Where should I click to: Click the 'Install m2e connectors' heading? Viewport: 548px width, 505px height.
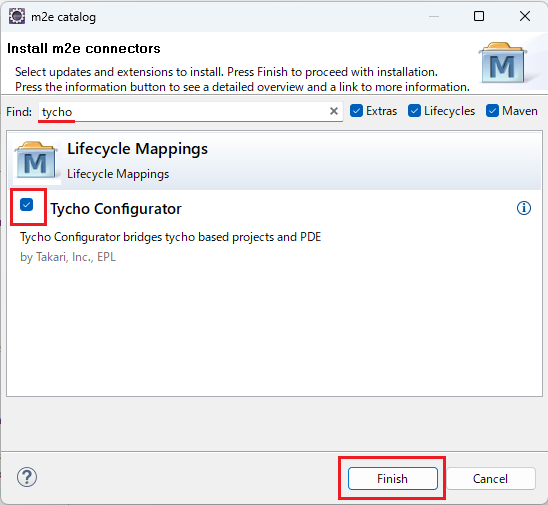pos(84,49)
